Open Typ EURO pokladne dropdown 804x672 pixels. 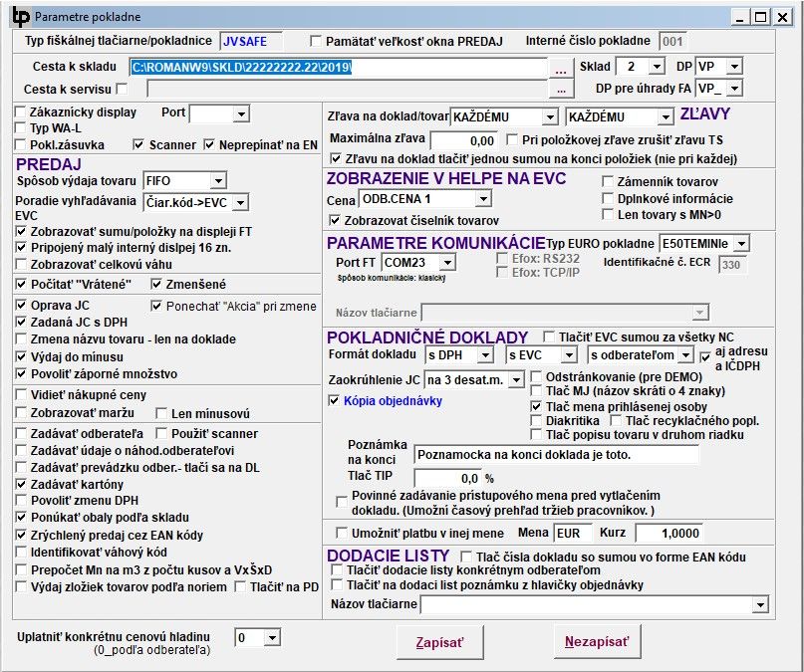[741, 243]
